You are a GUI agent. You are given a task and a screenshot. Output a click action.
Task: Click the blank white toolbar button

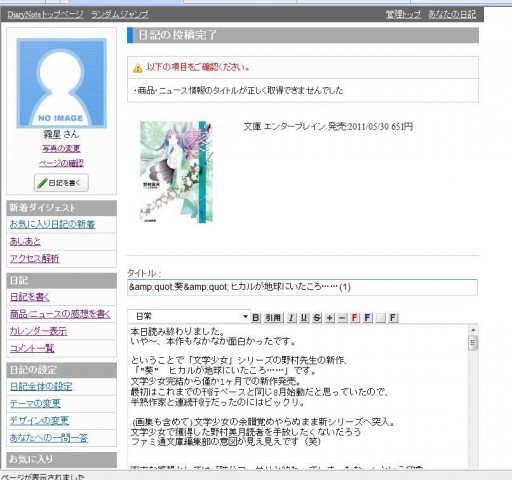point(380,317)
